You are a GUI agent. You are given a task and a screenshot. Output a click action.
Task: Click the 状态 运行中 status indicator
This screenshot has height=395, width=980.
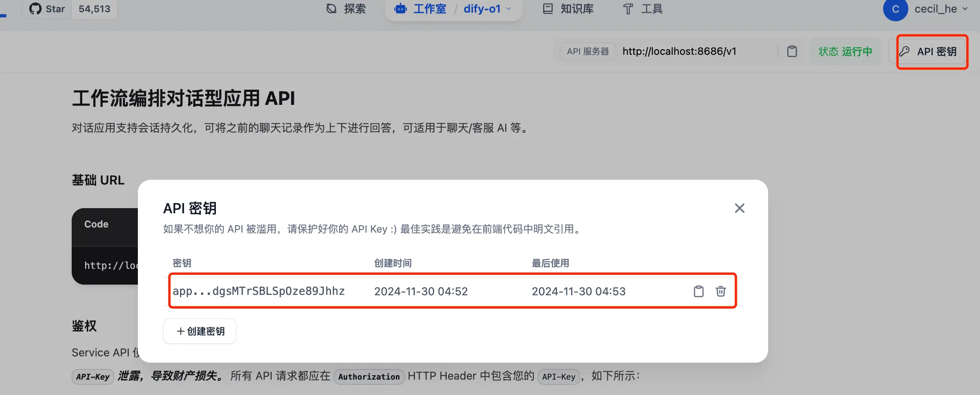(x=845, y=51)
